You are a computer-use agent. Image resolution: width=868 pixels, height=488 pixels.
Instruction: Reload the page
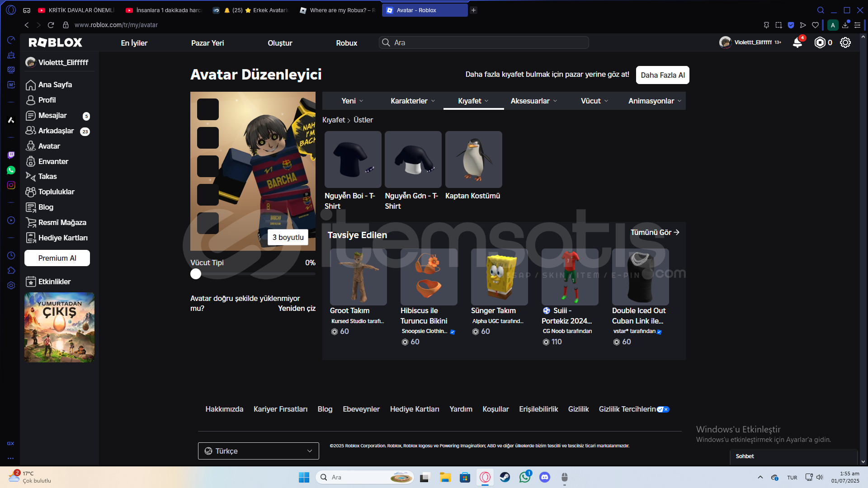tap(51, 25)
